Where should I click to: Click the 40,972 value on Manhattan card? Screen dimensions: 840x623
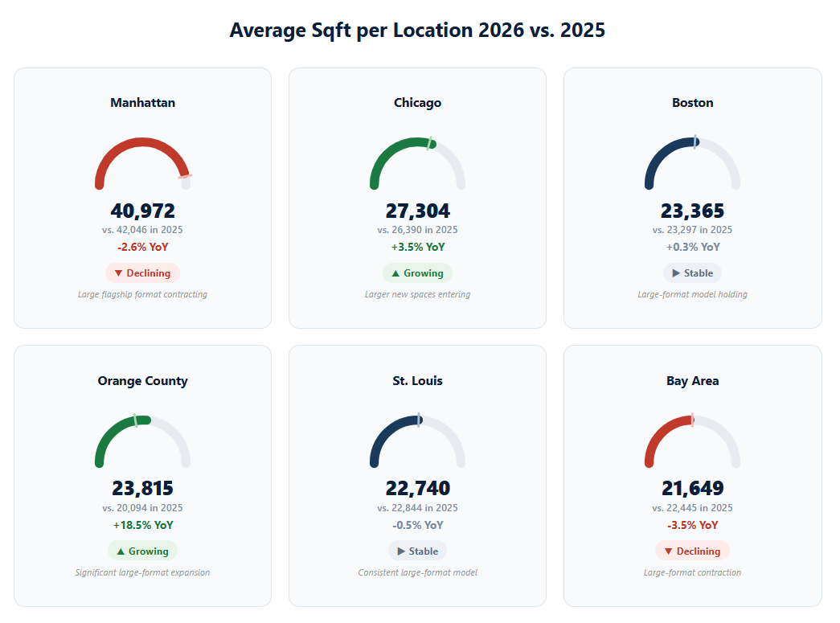(x=142, y=211)
